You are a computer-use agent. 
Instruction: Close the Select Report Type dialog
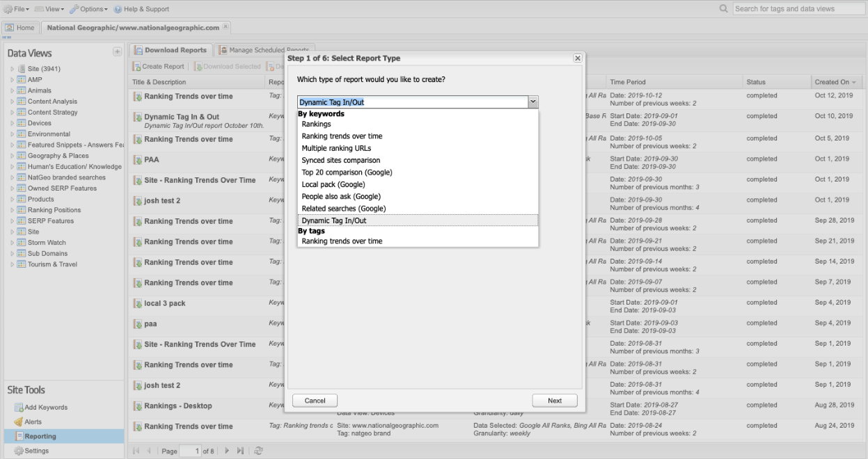point(577,58)
